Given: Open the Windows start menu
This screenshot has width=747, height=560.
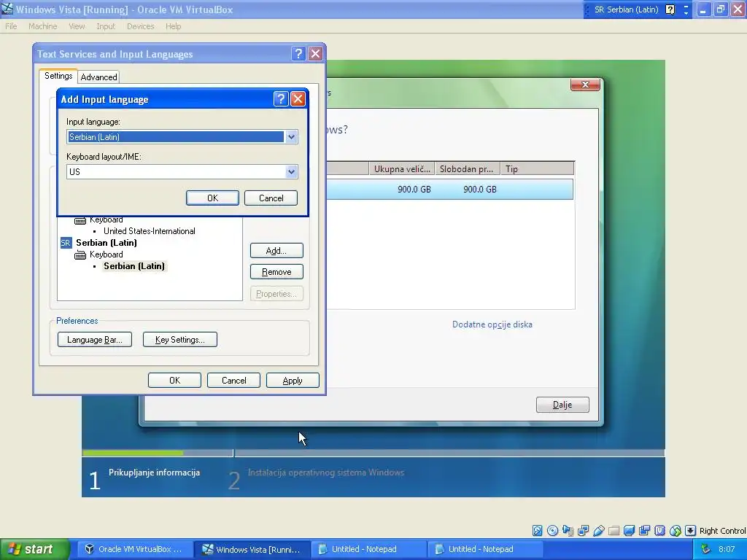Looking at the screenshot, I should point(34,549).
